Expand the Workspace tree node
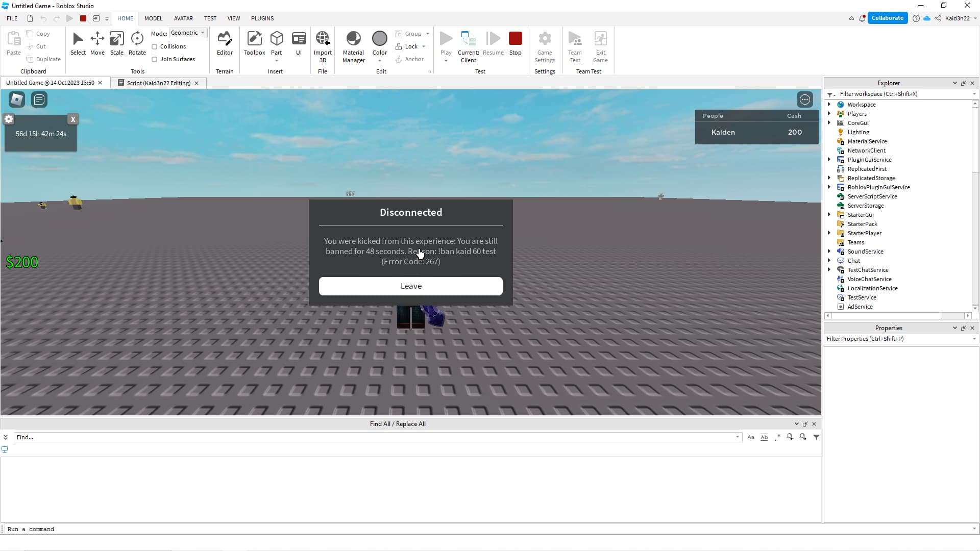The height and width of the screenshot is (551, 980). pyautogui.click(x=829, y=105)
